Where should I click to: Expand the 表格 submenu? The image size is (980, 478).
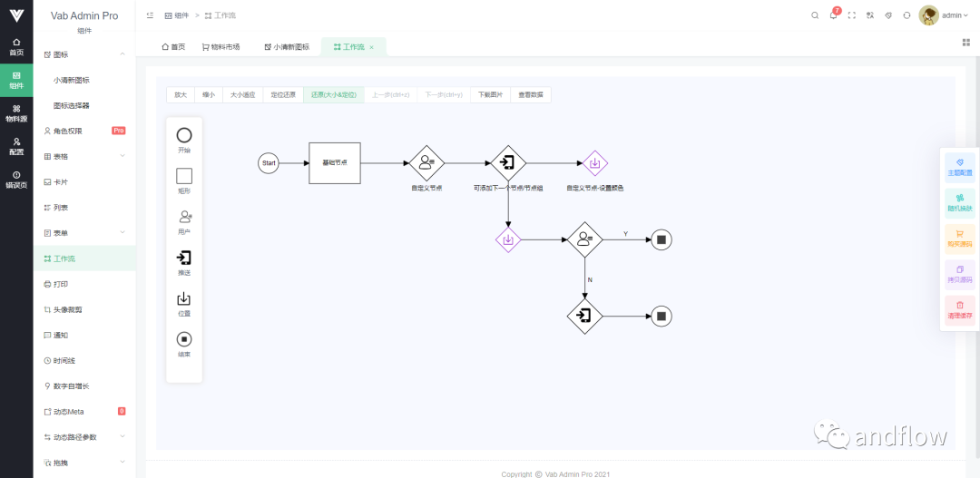click(122, 156)
